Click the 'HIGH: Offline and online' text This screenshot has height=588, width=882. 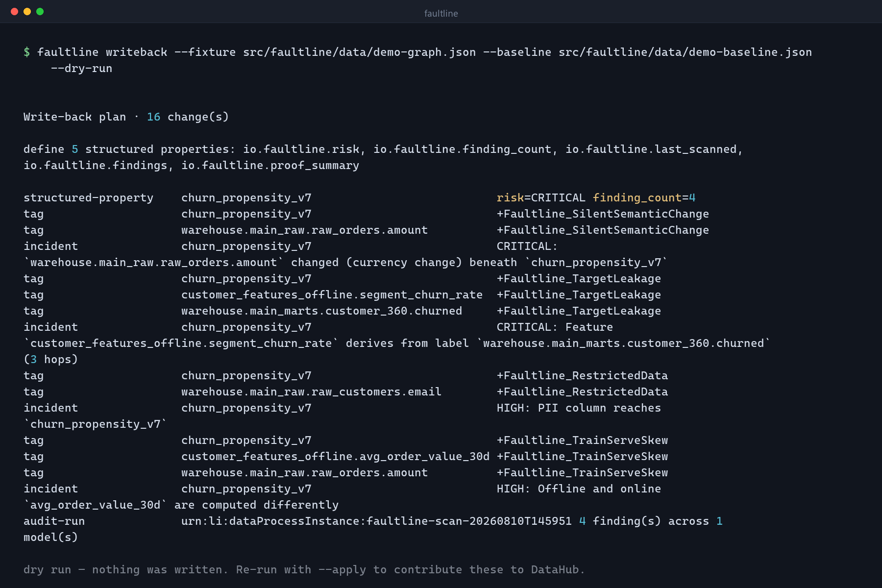(579, 489)
